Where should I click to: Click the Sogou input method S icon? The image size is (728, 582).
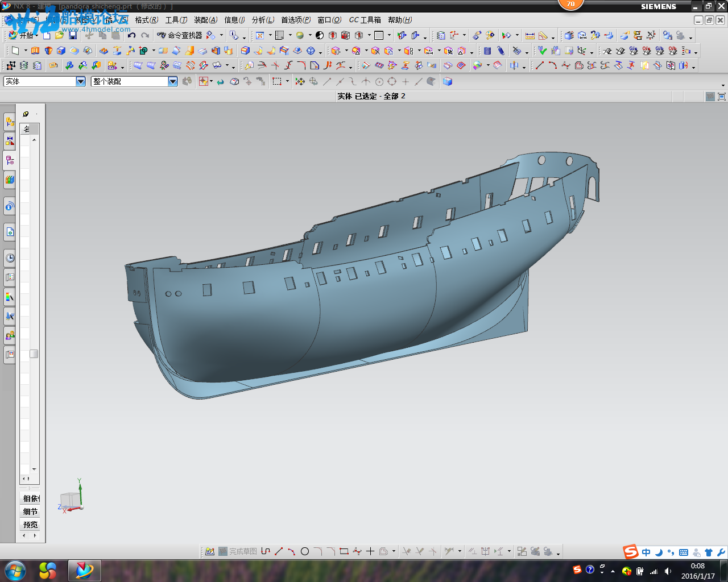tap(631, 552)
